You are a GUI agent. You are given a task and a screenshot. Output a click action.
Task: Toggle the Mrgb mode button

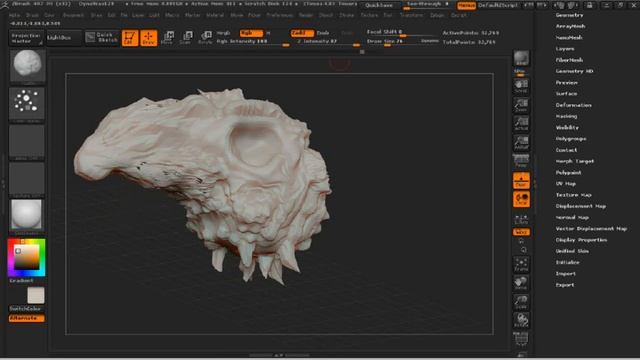(x=223, y=33)
